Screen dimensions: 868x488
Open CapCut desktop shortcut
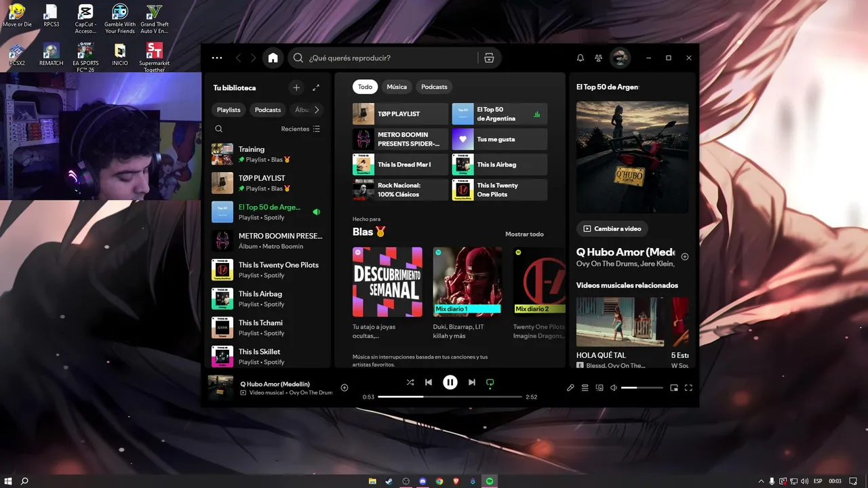85,19
